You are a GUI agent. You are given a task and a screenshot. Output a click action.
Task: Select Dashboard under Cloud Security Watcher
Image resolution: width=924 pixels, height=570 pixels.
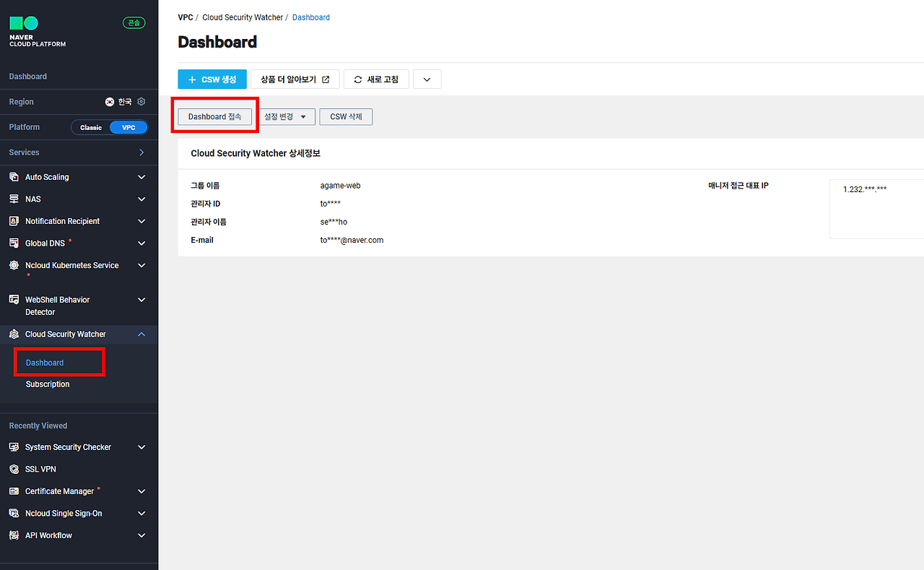(x=45, y=363)
